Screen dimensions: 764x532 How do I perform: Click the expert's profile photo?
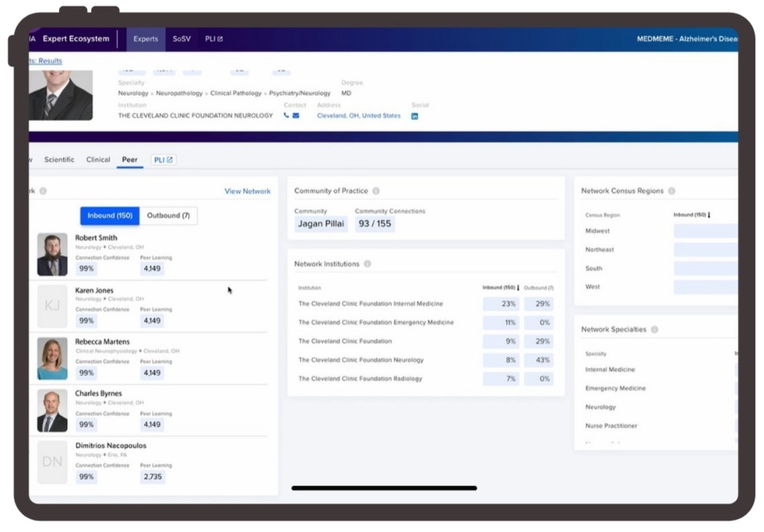60,95
